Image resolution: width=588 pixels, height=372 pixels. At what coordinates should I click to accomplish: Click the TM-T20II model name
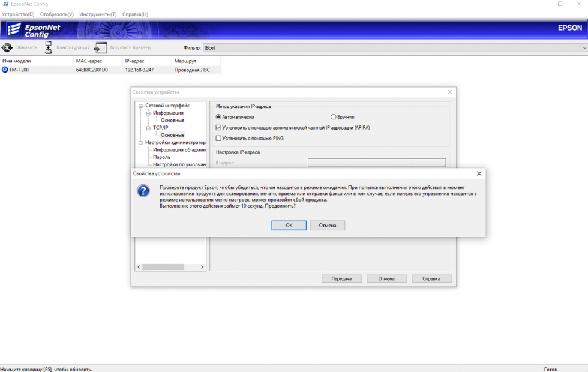tap(19, 70)
